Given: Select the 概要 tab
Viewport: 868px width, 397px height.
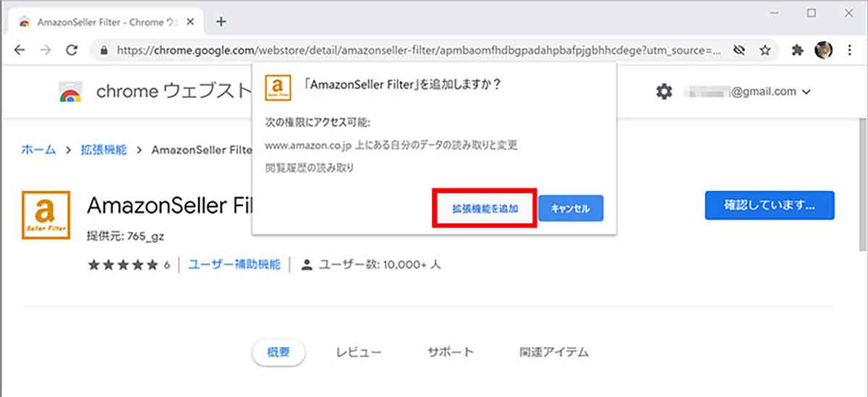Looking at the screenshot, I should coord(278,352).
